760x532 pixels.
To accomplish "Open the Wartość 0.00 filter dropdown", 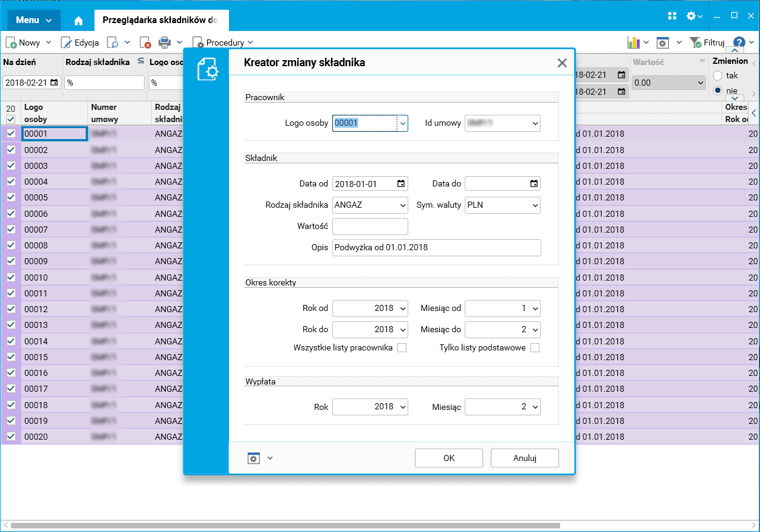I will pos(700,83).
